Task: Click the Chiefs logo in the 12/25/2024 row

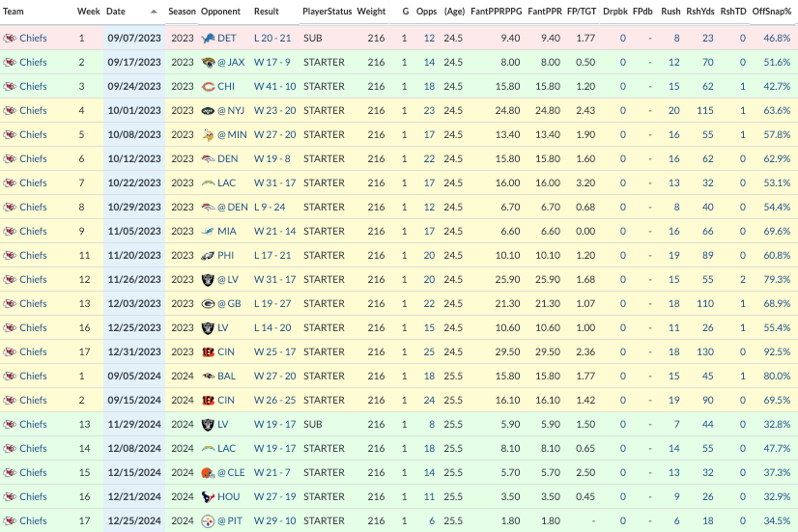Action: pos(10,520)
